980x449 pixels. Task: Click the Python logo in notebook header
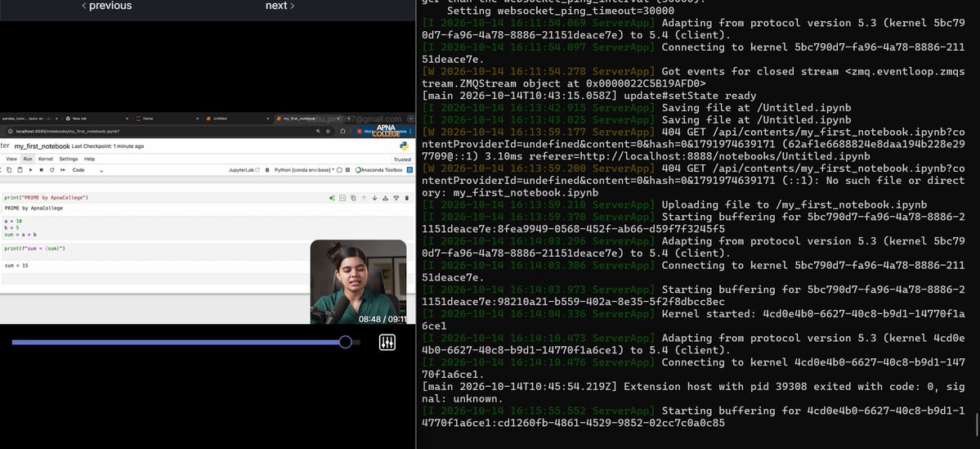click(405, 146)
